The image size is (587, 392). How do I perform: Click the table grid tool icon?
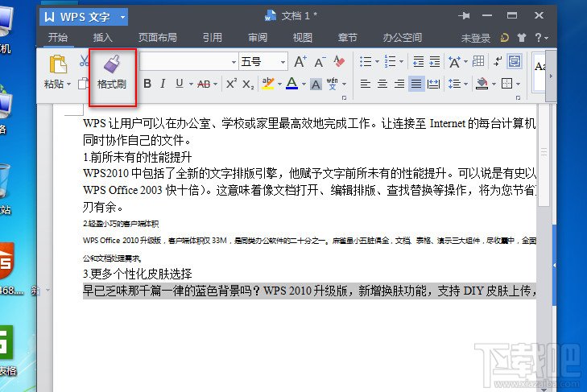tap(478, 61)
